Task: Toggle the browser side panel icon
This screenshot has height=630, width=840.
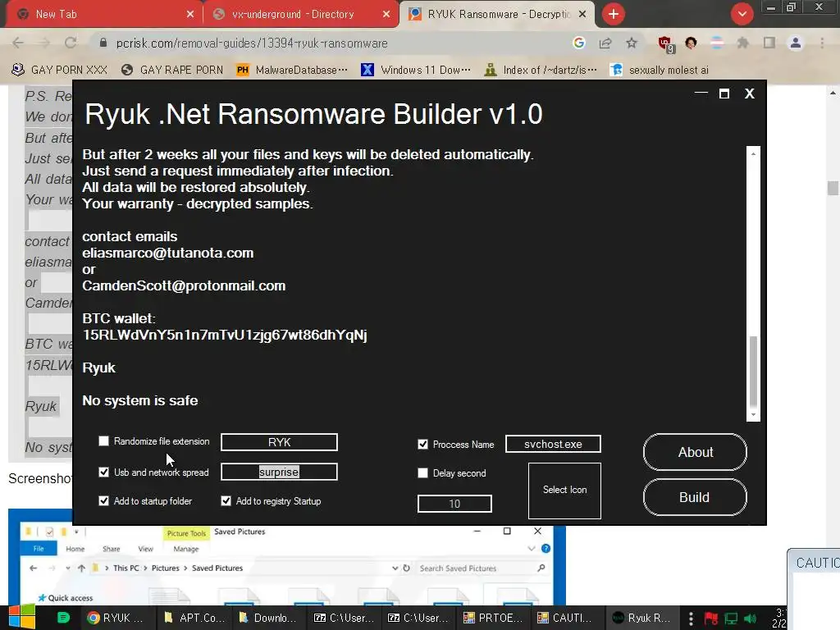Action: (x=769, y=43)
